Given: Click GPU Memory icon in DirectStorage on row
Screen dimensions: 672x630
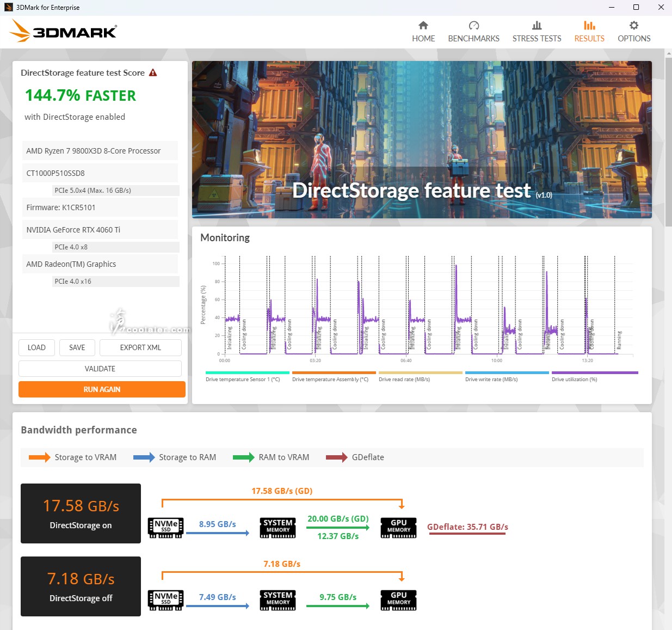Looking at the screenshot, I should [x=399, y=528].
